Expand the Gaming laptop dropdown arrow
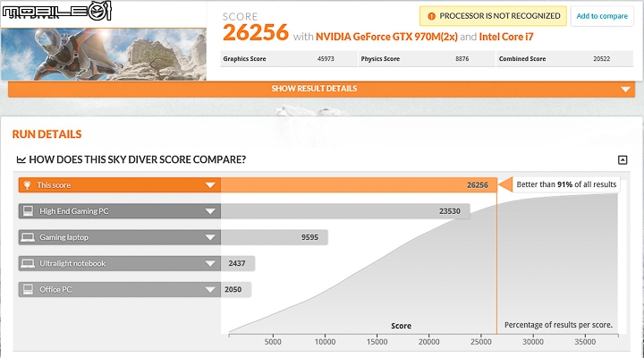644x358 pixels. (210, 237)
